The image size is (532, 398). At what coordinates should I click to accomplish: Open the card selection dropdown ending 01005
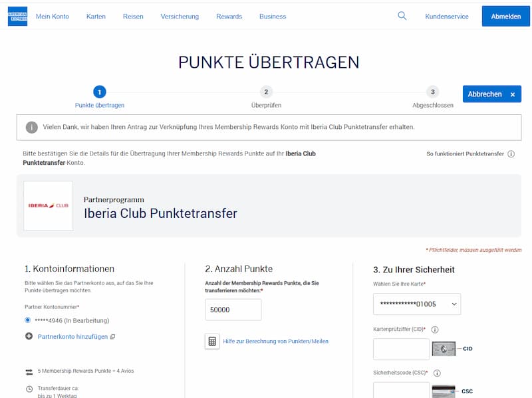pos(417,304)
